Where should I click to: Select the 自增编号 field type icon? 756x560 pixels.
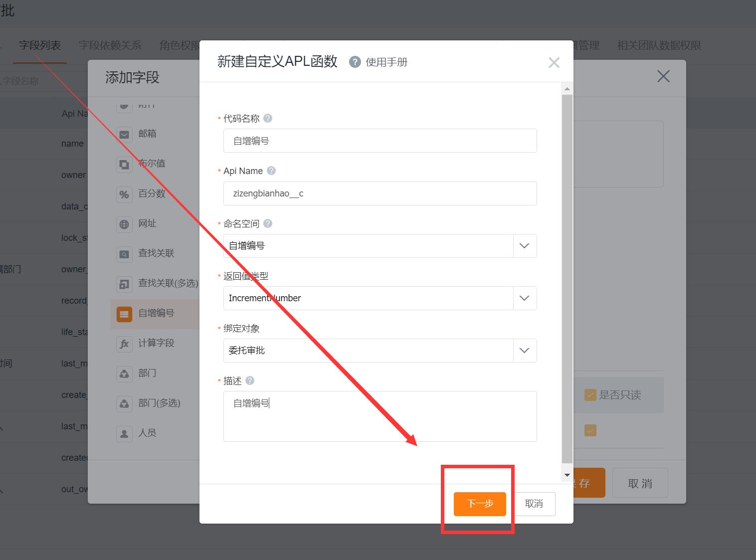pos(124,314)
